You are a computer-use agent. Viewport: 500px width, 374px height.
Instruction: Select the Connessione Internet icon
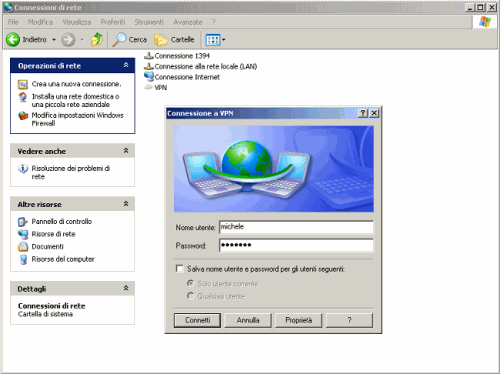[x=148, y=77]
